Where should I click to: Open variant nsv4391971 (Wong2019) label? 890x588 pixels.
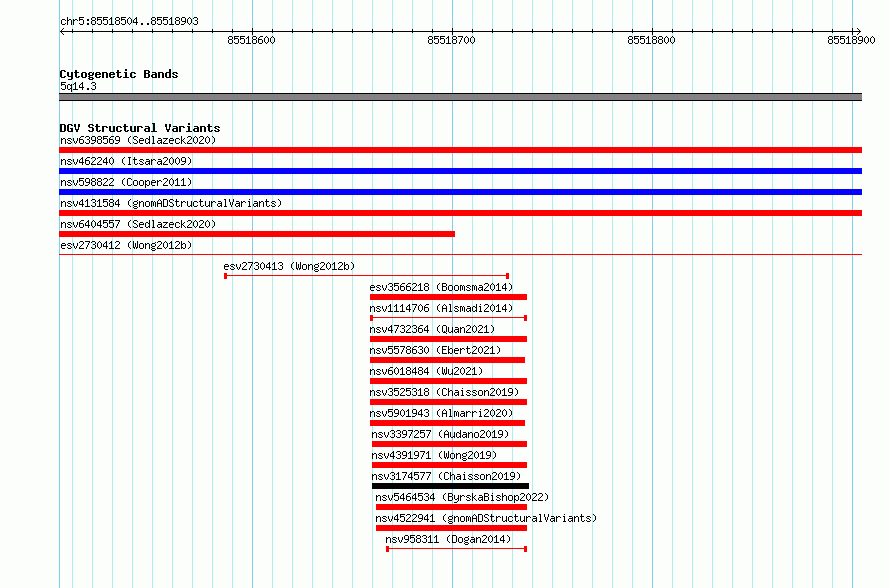[434, 455]
